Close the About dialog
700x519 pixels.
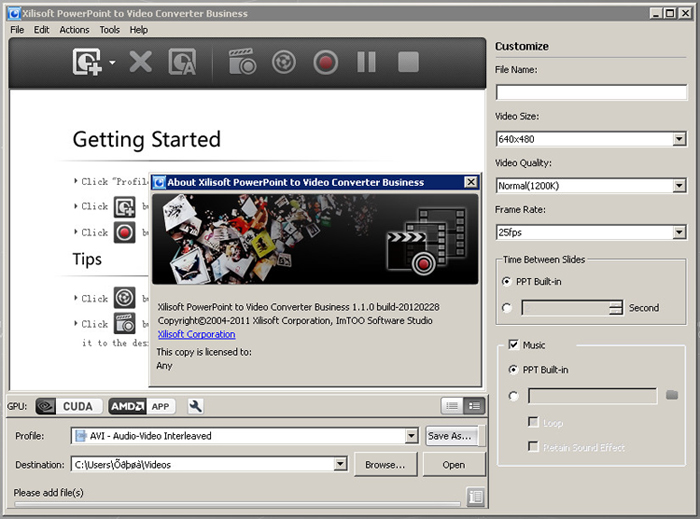471,182
